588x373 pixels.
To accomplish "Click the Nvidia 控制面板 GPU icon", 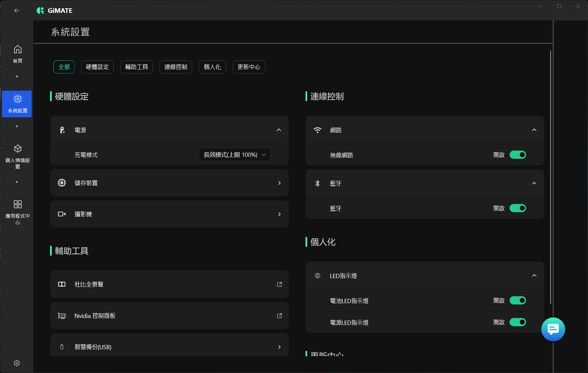I will pyautogui.click(x=62, y=316).
